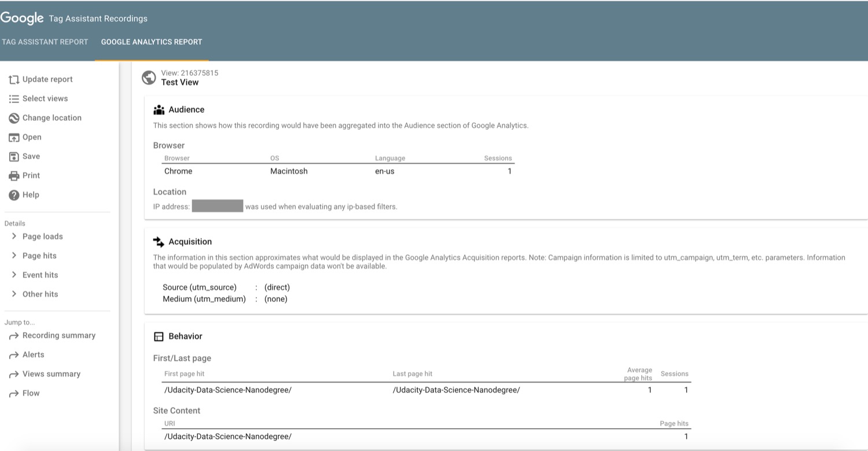Click the Site Content heading

click(176, 410)
